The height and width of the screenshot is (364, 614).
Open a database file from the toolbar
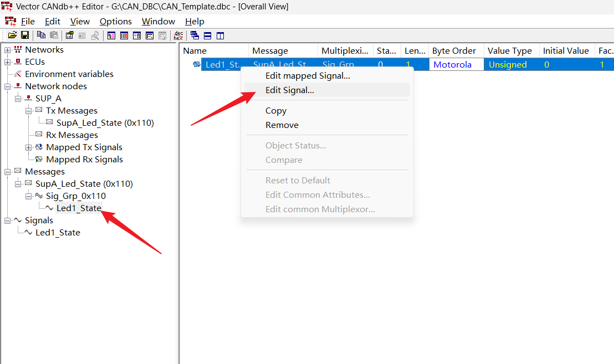[x=12, y=35]
